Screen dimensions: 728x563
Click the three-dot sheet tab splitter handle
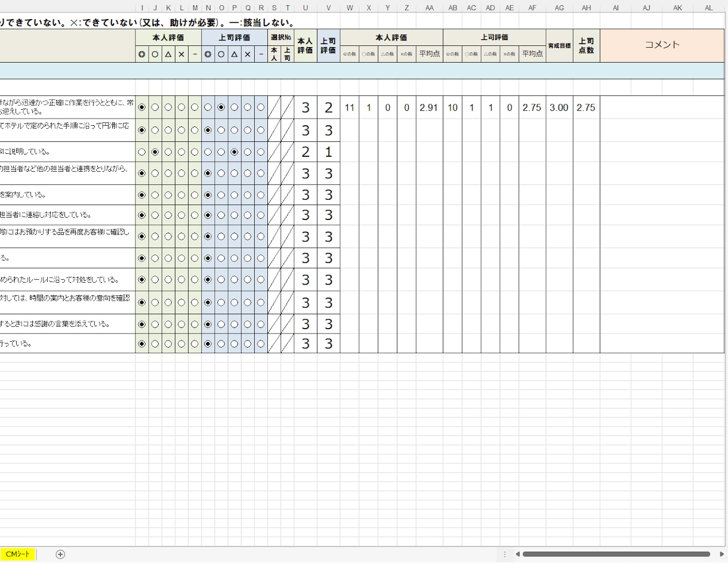(505, 554)
